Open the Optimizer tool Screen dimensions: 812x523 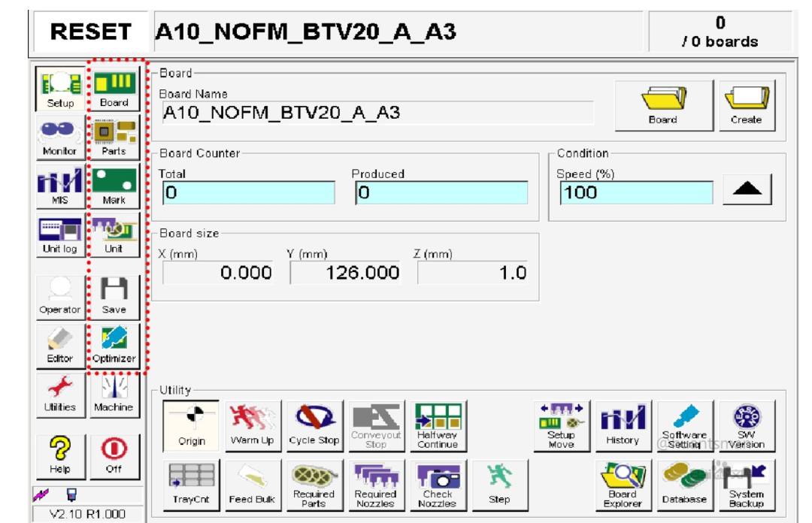tap(114, 344)
